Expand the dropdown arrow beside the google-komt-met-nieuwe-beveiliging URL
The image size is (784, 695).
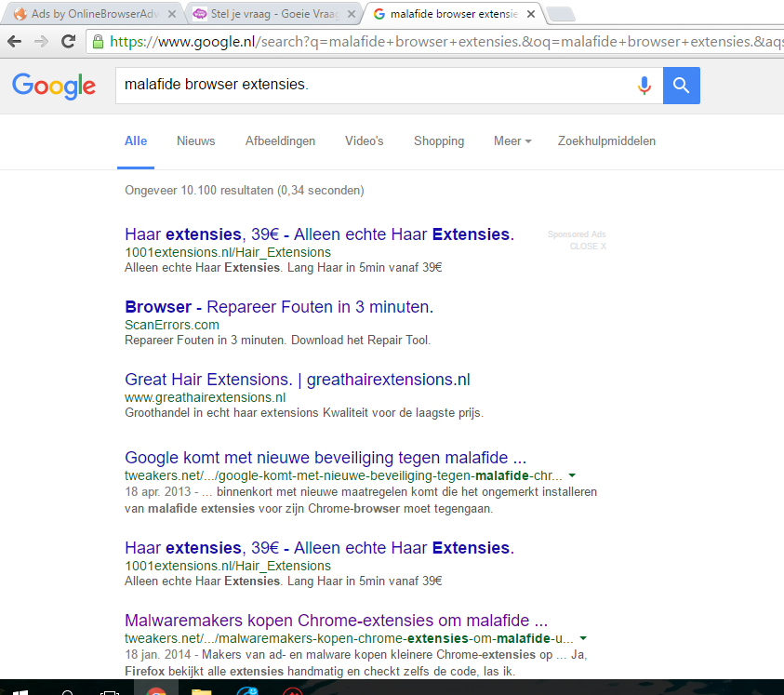pos(572,475)
